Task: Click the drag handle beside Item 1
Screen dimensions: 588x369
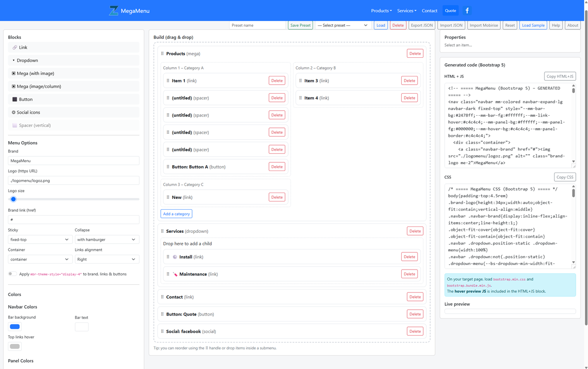Action: tap(168, 81)
